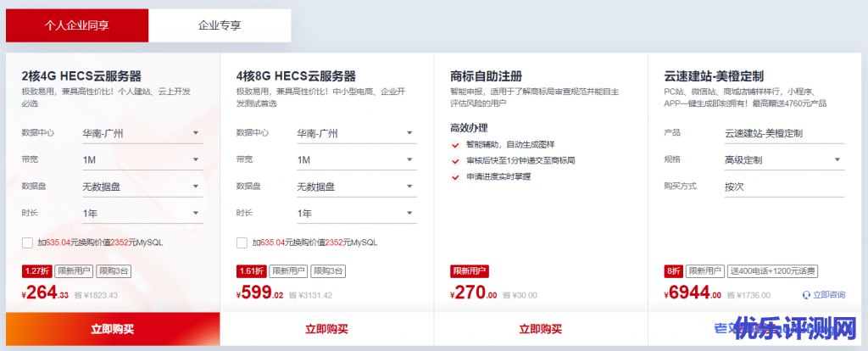Click 省 ¥3131.42 savings text
Screen dimensions: 868x351
point(310,296)
